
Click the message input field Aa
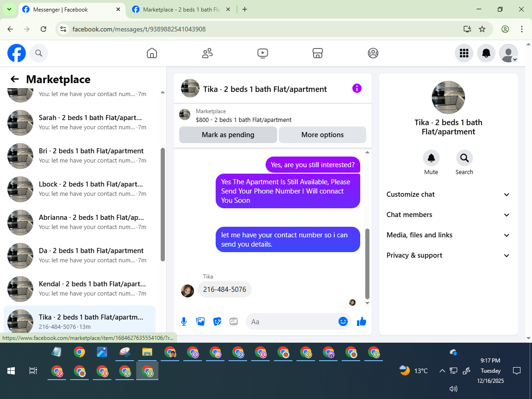[292, 321]
